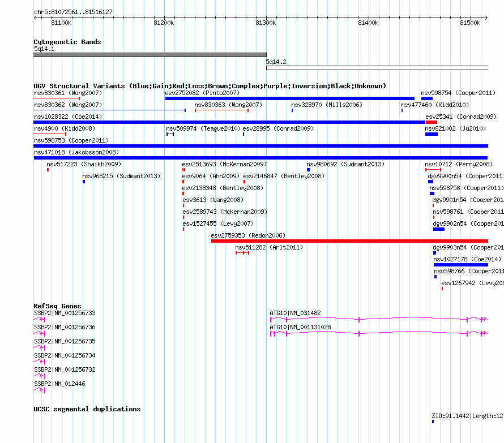Click nsv477460 (Kidd2010) label
Screen dimensions: 504x443
pyautogui.click(x=435, y=105)
